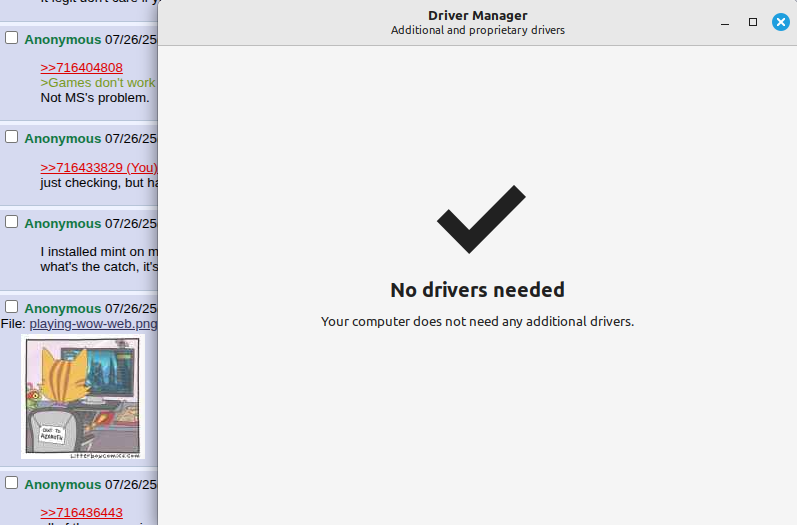The width and height of the screenshot is (797, 525).
Task: Click 'Additional and proprietary drivers' subtitle
Action: (477, 30)
